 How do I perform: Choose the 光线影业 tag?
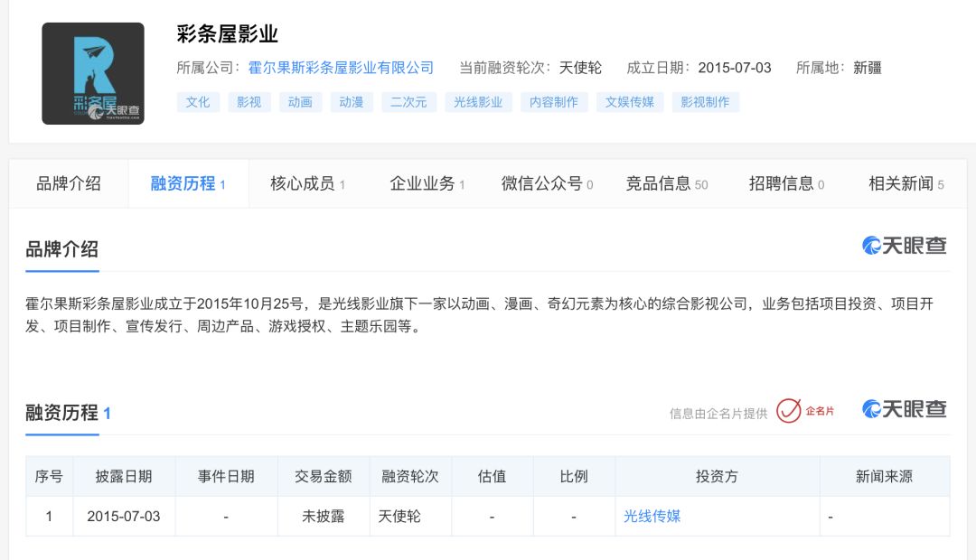(x=478, y=102)
